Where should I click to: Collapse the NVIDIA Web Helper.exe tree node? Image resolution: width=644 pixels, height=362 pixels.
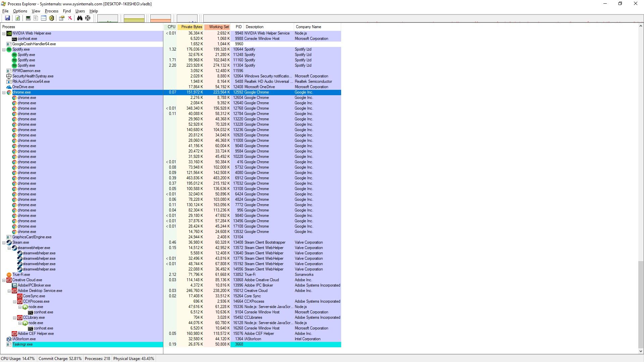4,34
